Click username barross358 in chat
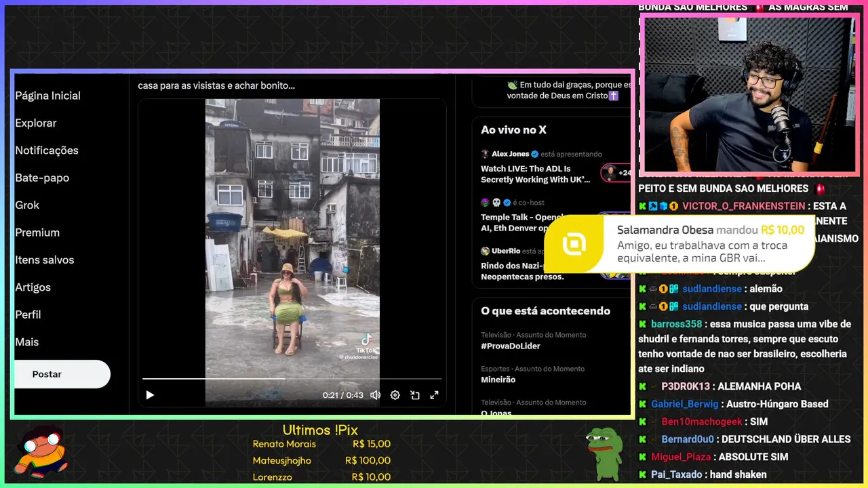The height and width of the screenshot is (488, 868). (x=677, y=324)
